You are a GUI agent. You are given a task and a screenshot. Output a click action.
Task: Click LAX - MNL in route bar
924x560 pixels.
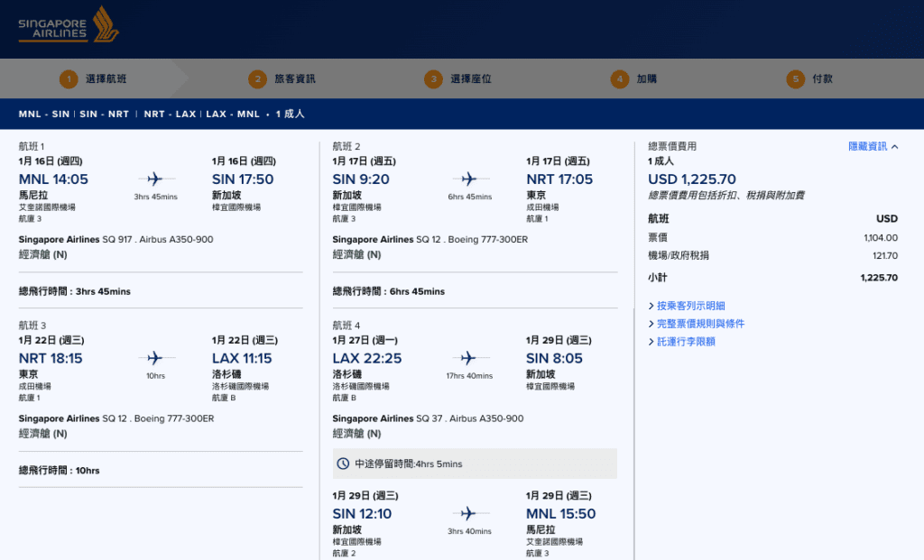(x=233, y=115)
